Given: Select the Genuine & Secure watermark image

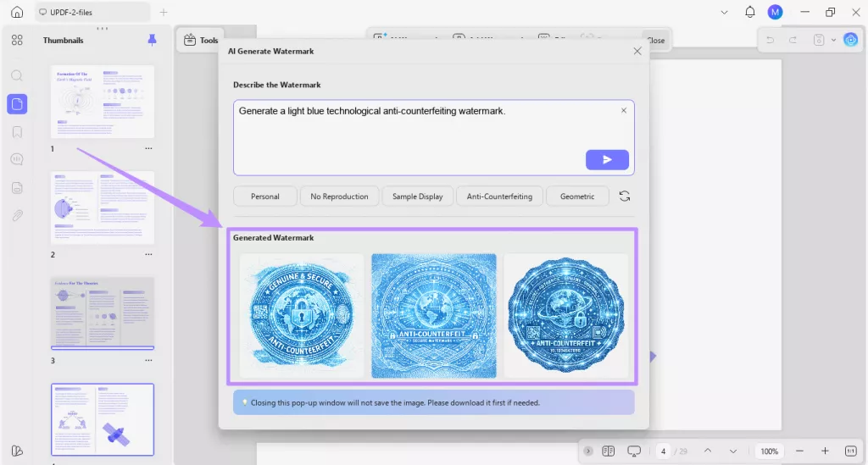Looking at the screenshot, I should point(302,316).
